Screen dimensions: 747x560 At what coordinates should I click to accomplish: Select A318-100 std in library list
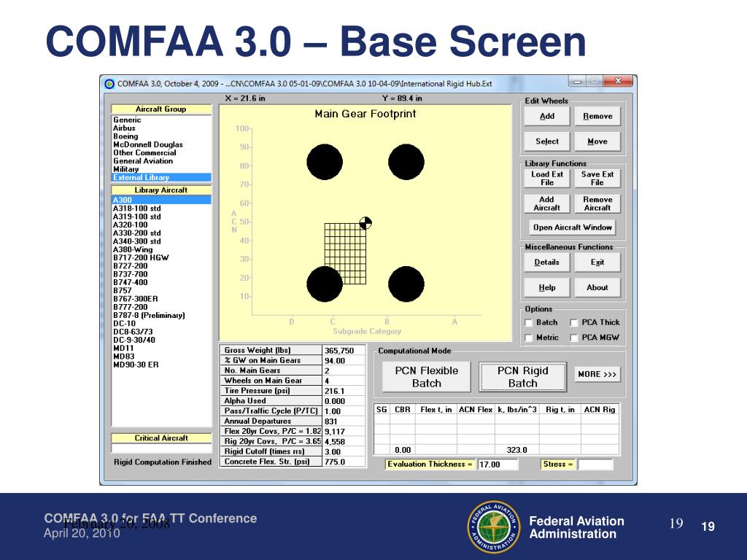(161, 209)
